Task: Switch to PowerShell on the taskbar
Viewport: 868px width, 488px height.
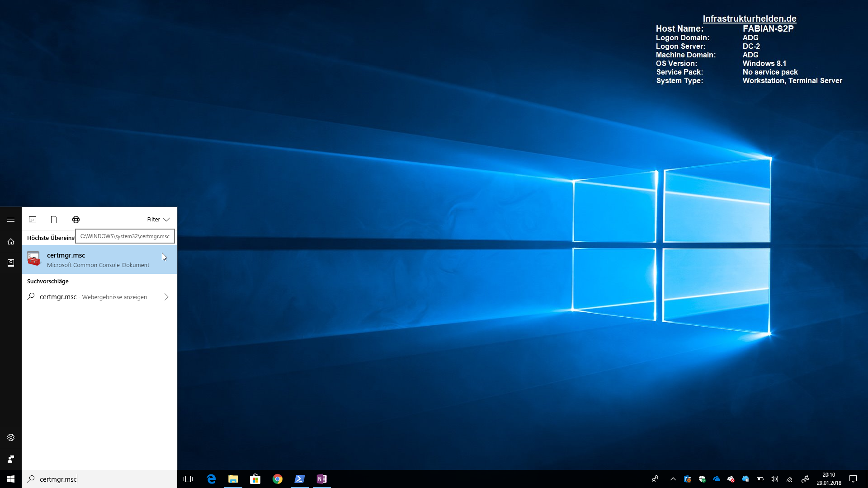Action: 300,479
